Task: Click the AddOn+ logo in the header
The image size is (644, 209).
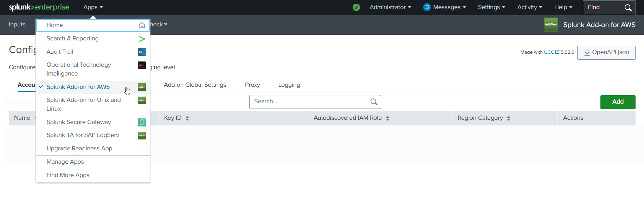Action: pos(550,25)
